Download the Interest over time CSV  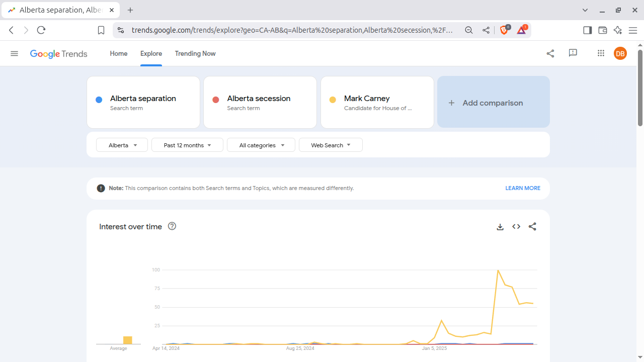coord(500,227)
